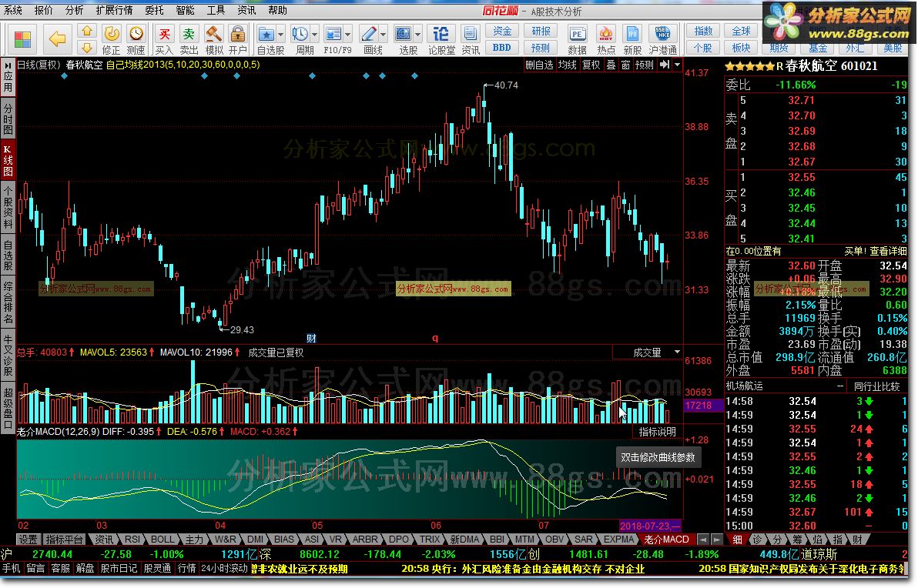Expand the 画线 drawing dropdown arrow

[x=383, y=34]
